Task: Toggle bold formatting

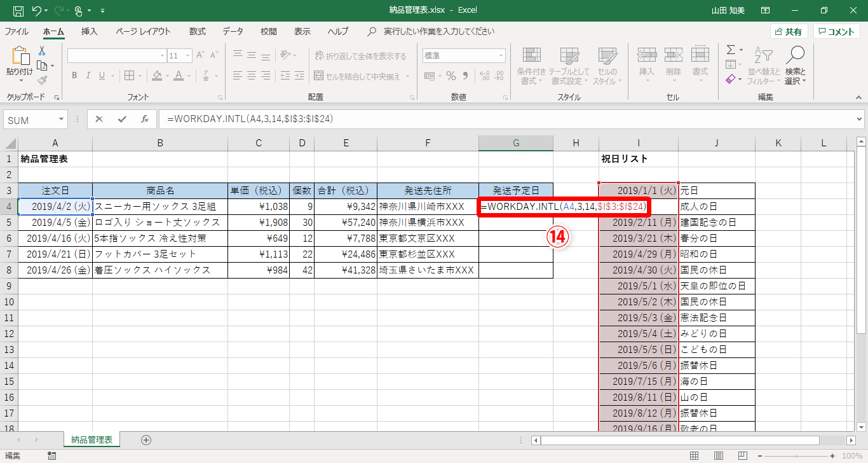Action: click(x=74, y=76)
